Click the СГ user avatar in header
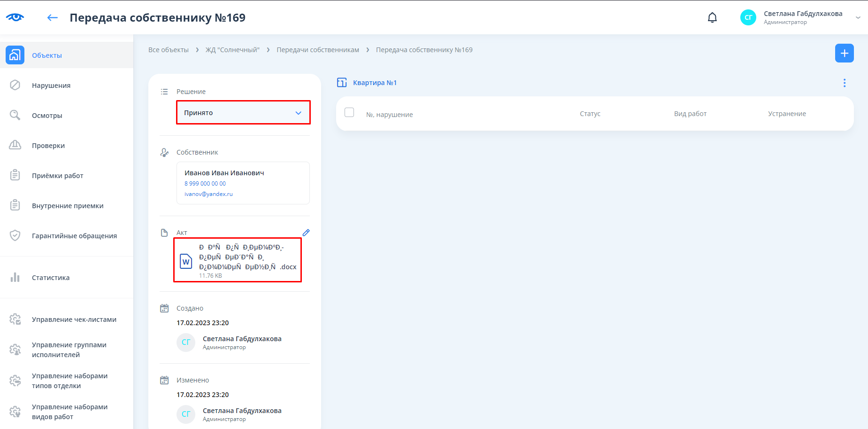Viewport: 868px width, 429px height. point(748,17)
